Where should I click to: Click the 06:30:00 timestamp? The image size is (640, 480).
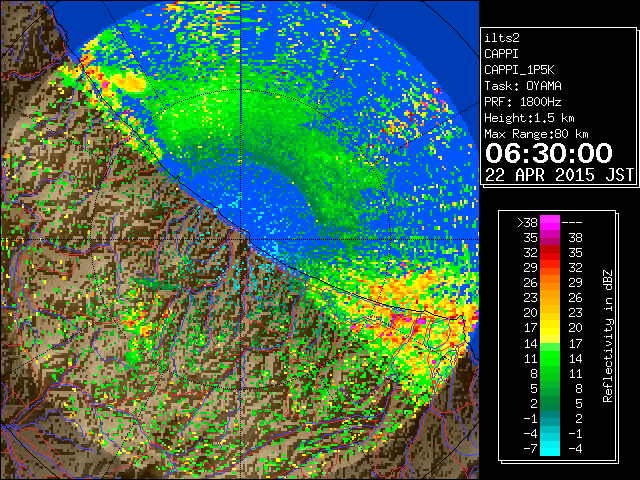[549, 153]
